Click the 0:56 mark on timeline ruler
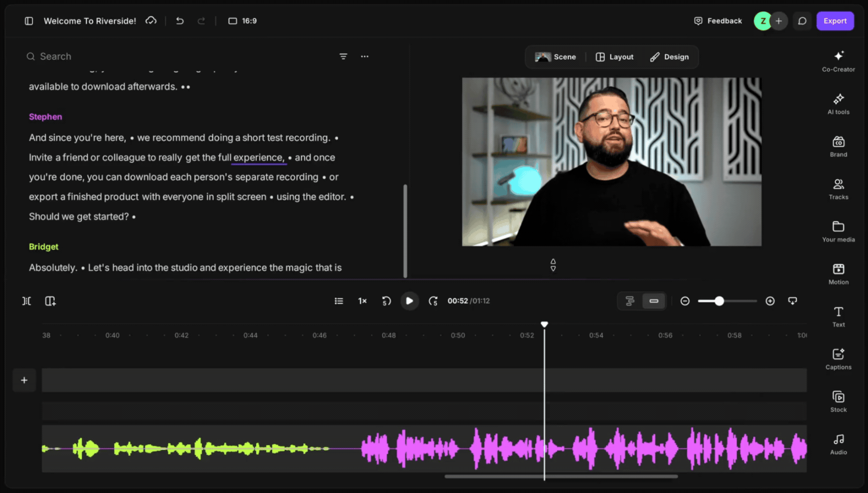The image size is (868, 493). [665, 335]
